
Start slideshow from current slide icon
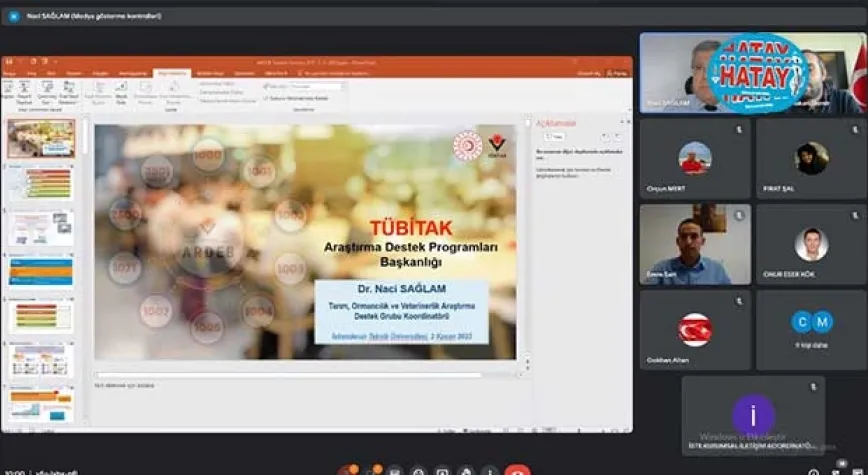(24, 92)
